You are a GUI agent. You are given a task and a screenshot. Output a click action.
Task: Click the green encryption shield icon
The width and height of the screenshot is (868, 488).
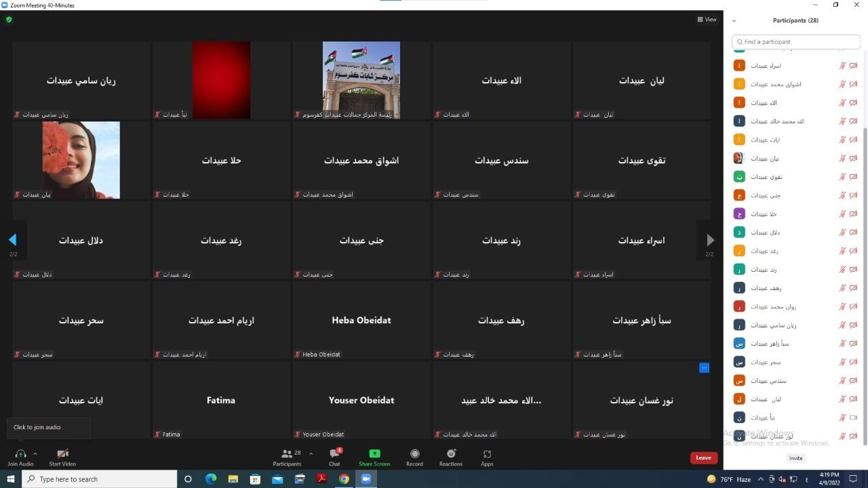tap(9, 20)
